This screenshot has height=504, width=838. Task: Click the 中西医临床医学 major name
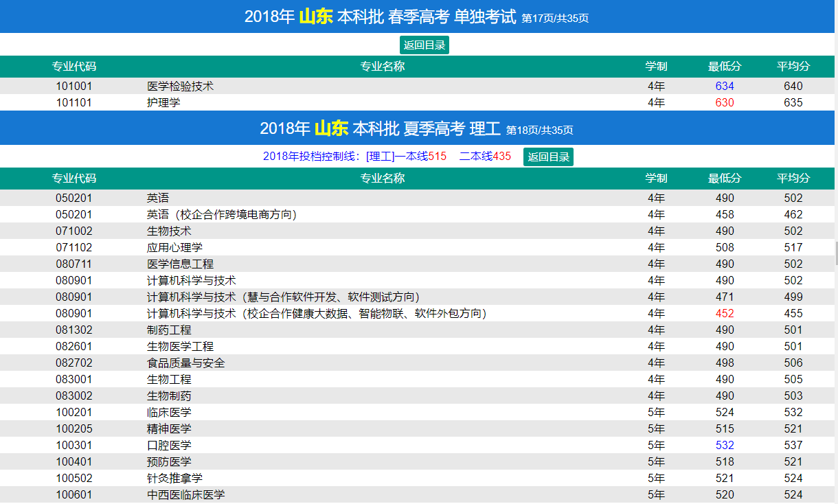(185, 495)
